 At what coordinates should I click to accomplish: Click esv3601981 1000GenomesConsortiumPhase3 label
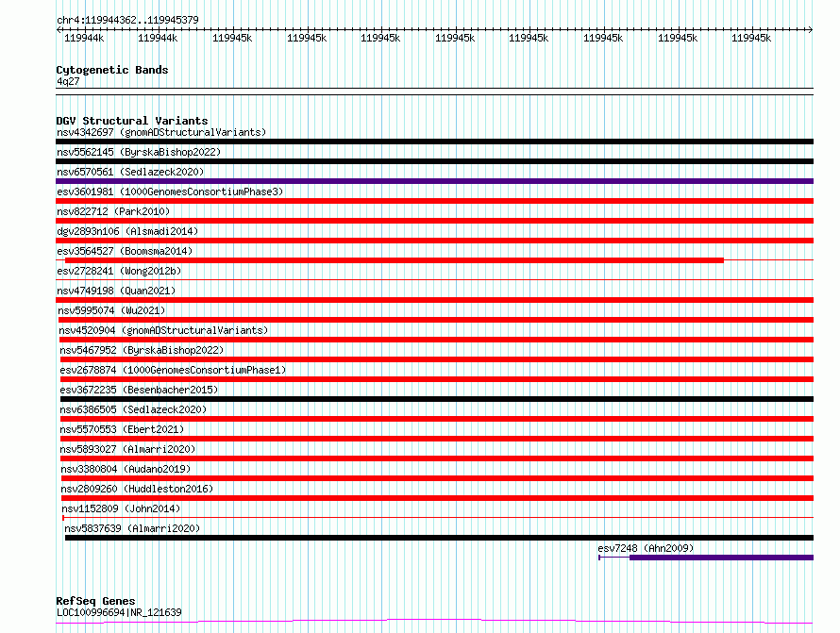tap(170, 192)
